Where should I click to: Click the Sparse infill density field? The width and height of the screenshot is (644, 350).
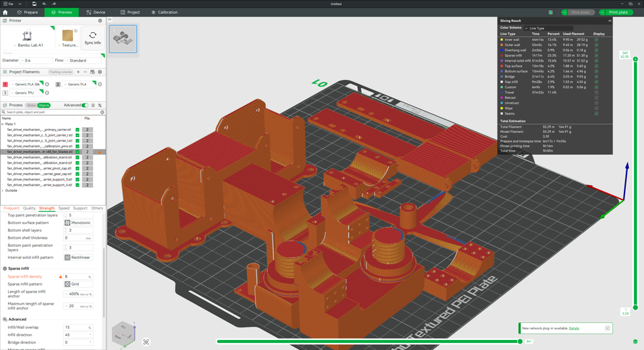coord(78,277)
